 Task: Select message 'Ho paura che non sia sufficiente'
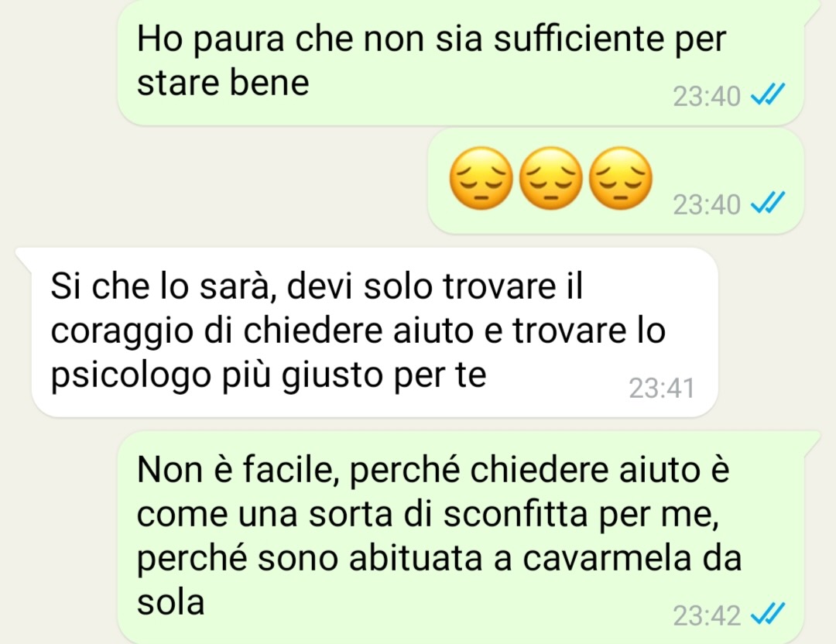click(x=460, y=62)
